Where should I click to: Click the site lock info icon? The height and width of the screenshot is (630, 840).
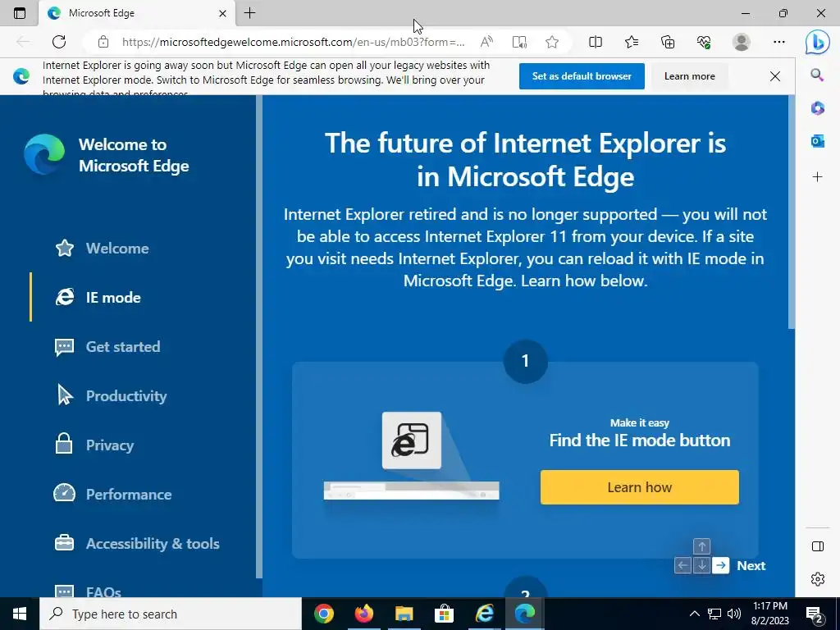tap(103, 42)
